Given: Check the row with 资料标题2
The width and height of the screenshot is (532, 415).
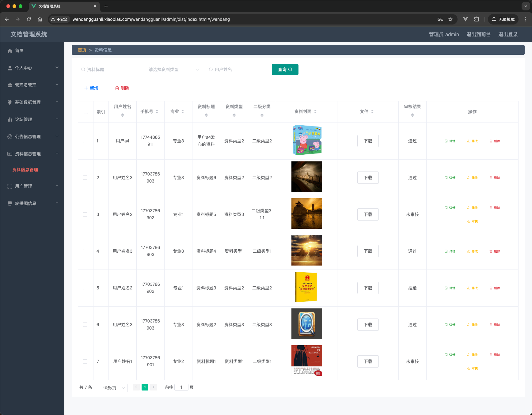Looking at the screenshot, I should tap(85, 325).
